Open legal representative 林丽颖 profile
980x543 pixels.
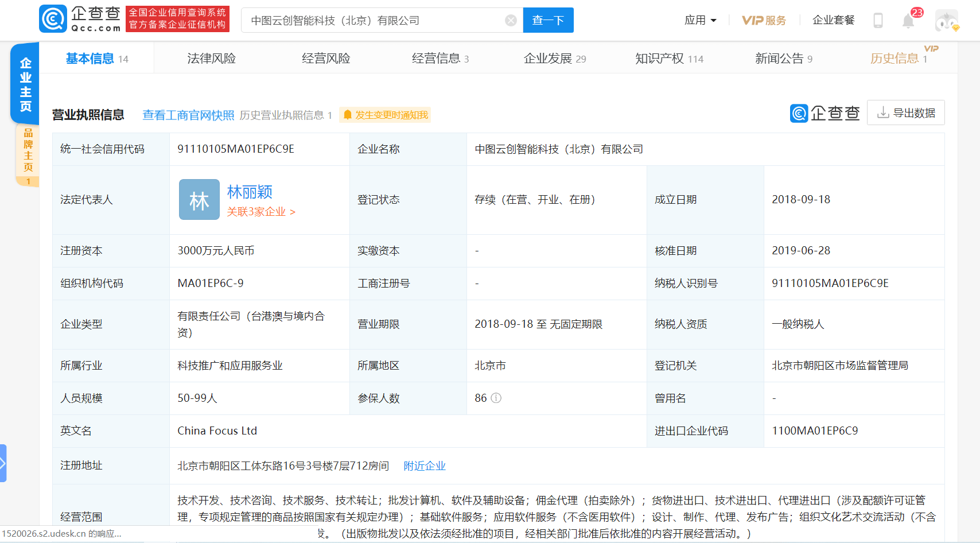click(x=250, y=192)
